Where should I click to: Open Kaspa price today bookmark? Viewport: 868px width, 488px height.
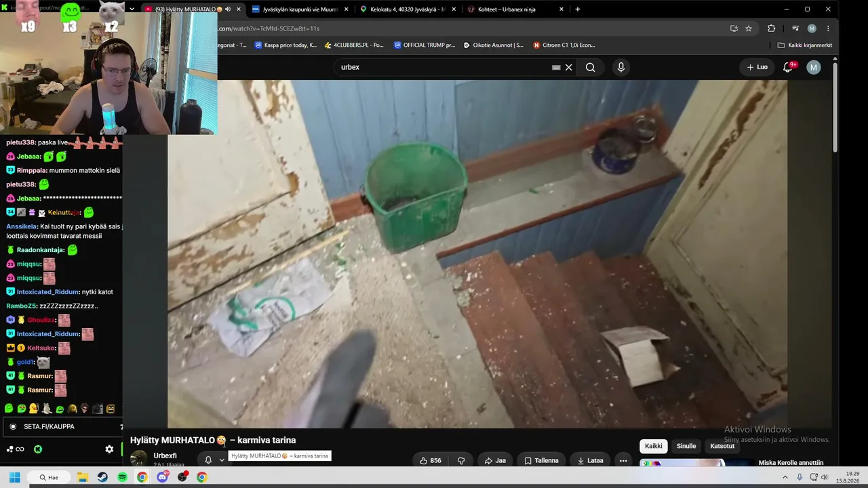pyautogui.click(x=285, y=45)
